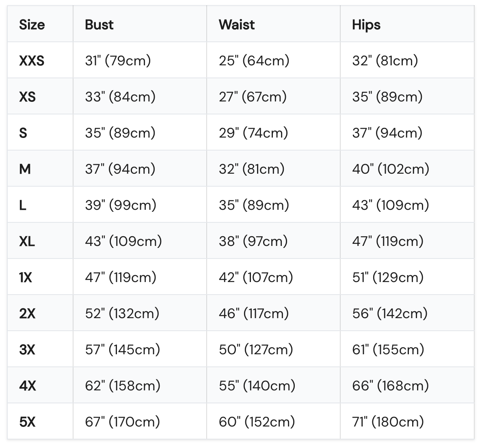Click the M size label
The image size is (484, 448).
tap(25, 169)
